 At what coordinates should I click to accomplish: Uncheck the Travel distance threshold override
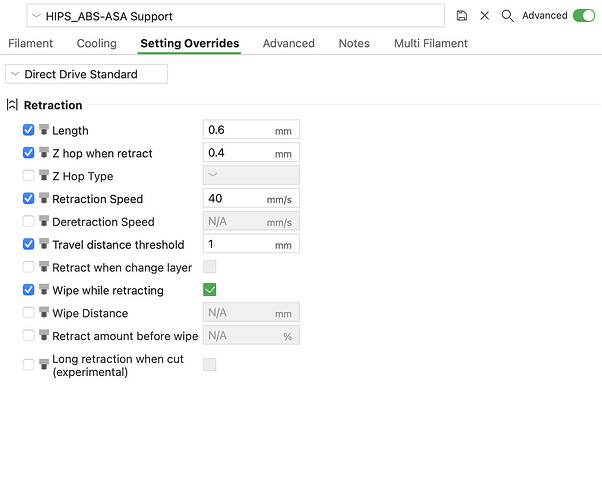coord(28,244)
